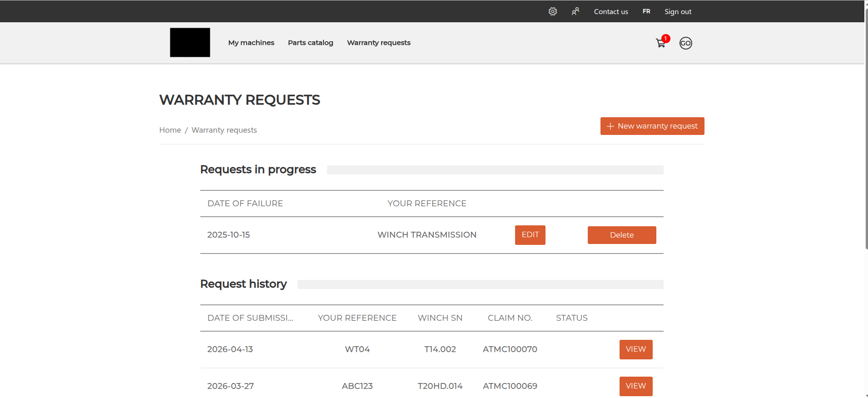Click the Home breadcrumb link
Viewport: 868px width, 398px height.
(x=170, y=130)
